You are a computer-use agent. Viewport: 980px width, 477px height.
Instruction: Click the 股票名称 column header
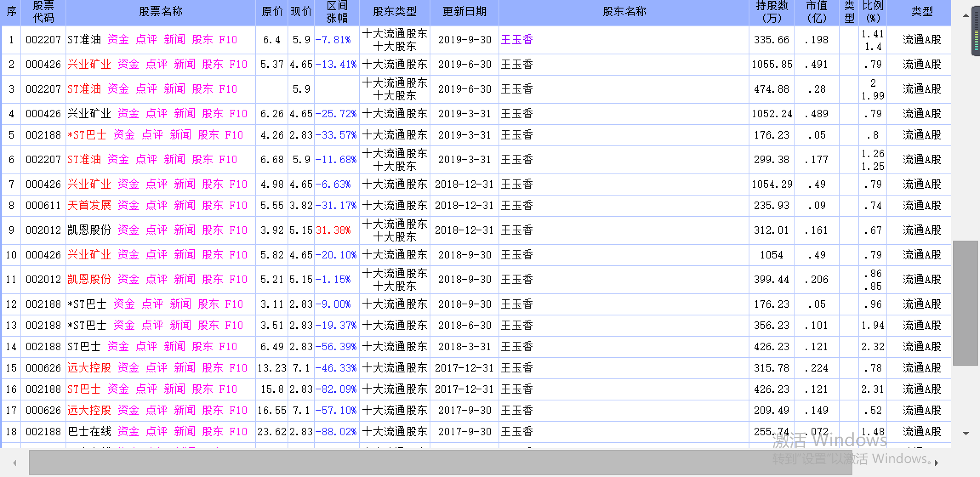point(160,12)
